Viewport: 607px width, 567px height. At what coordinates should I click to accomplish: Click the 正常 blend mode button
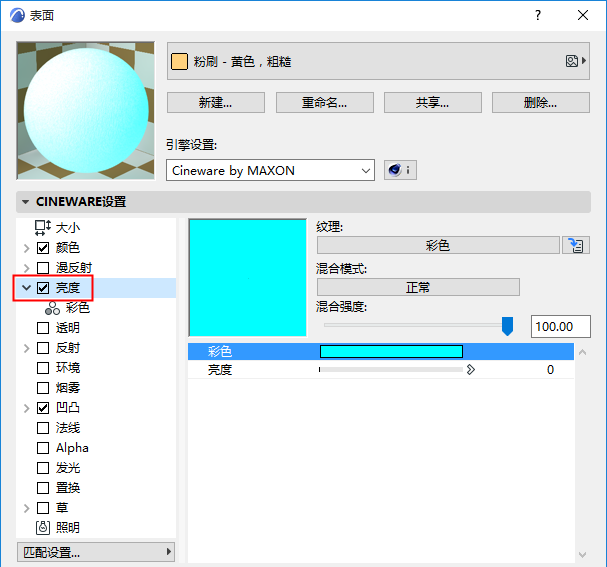[x=418, y=287]
